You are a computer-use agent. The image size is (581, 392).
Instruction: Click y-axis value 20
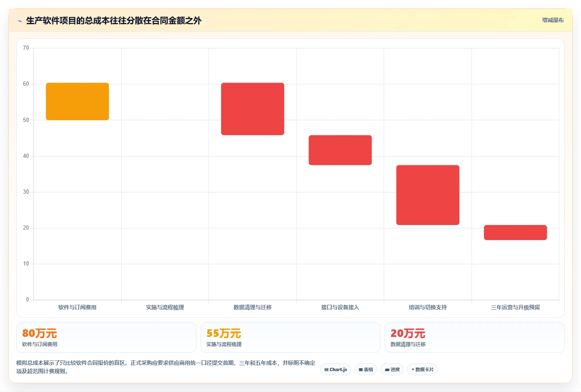(26, 228)
